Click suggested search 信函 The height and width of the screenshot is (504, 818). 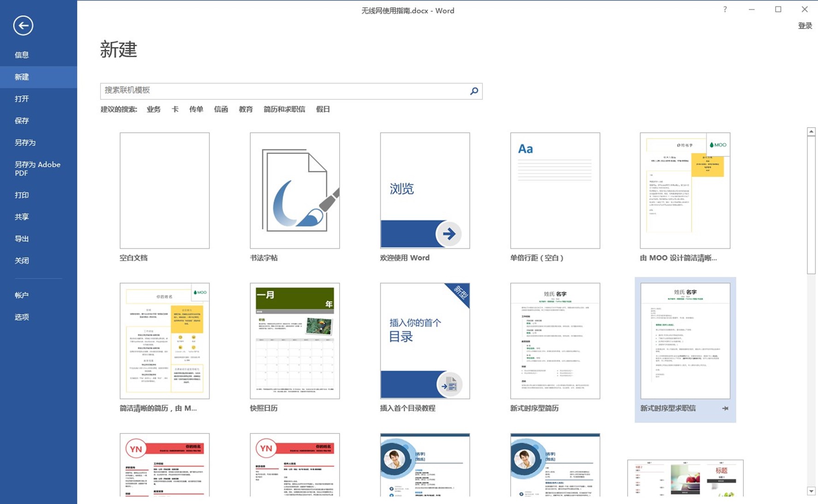(x=221, y=109)
